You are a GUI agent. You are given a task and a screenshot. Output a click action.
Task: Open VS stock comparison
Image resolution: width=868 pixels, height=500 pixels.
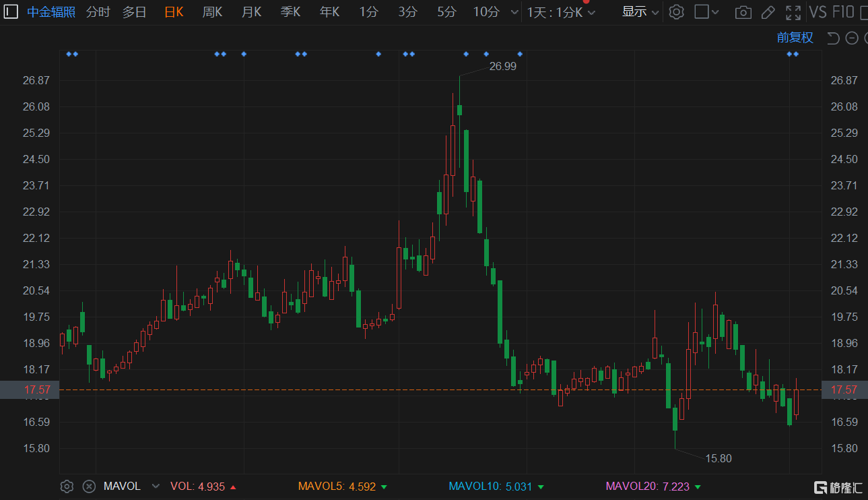pyautogui.click(x=817, y=12)
